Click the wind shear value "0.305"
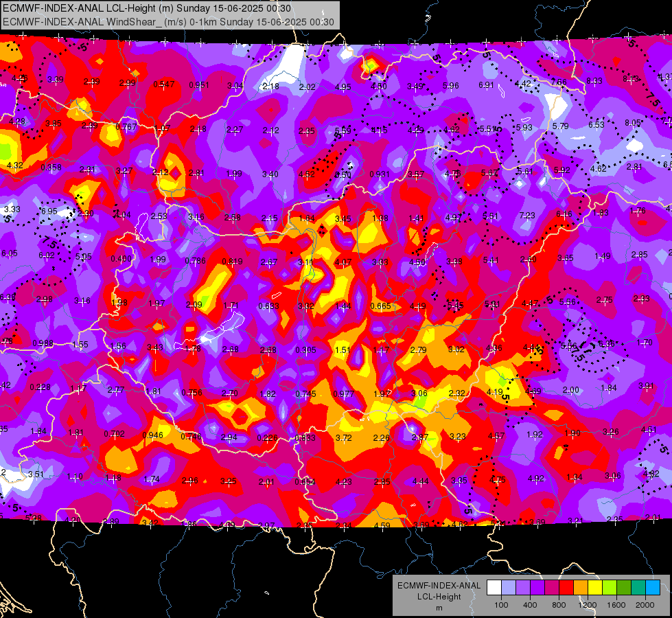 [x=305, y=350]
